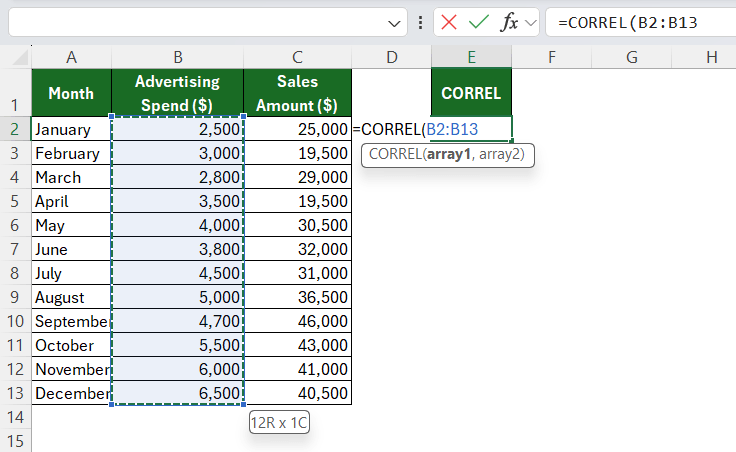The image size is (736, 452).
Task: Click the 46,000 sales amount cell
Action: tap(297, 321)
